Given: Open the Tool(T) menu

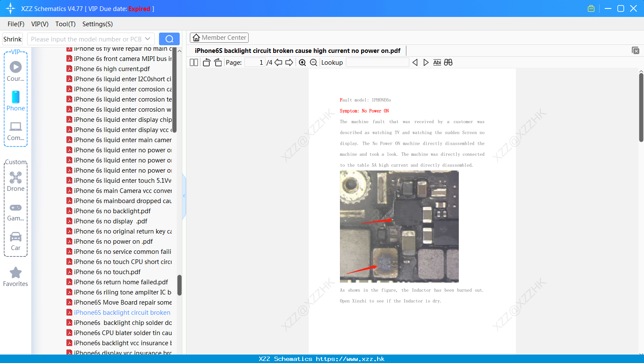Looking at the screenshot, I should [66, 24].
